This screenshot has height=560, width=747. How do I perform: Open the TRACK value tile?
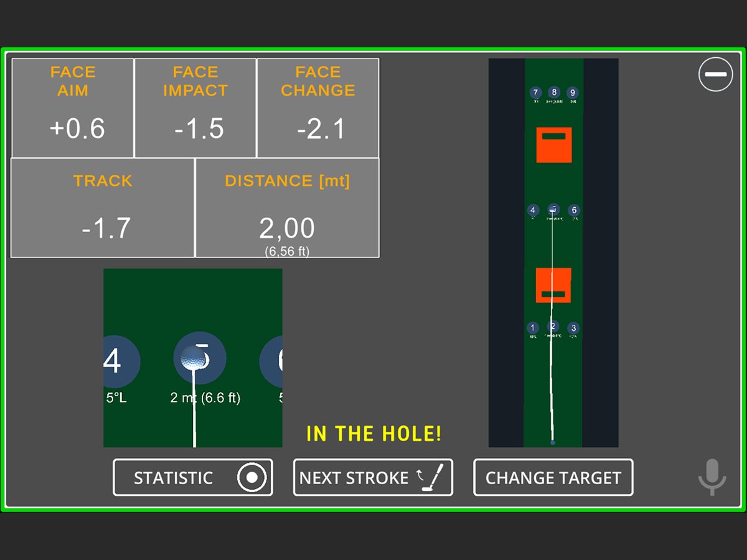[x=103, y=207]
